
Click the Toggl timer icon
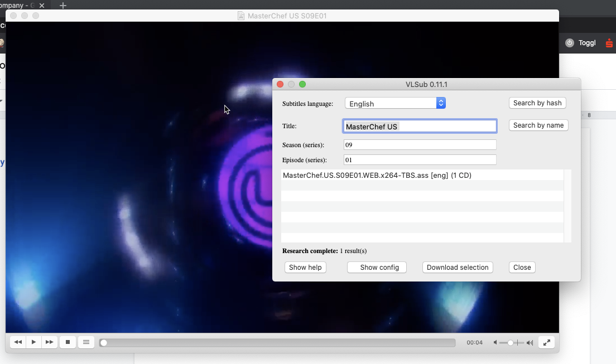click(x=570, y=42)
